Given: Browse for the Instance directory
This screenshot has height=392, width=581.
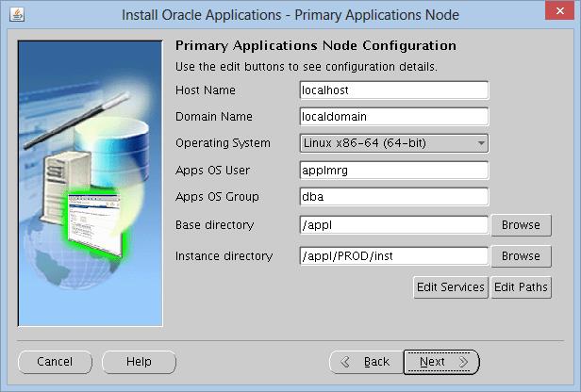Looking at the screenshot, I should (x=521, y=256).
